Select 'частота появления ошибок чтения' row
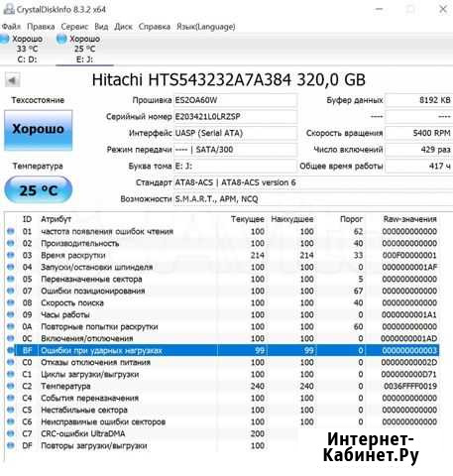 pyautogui.click(x=222, y=231)
